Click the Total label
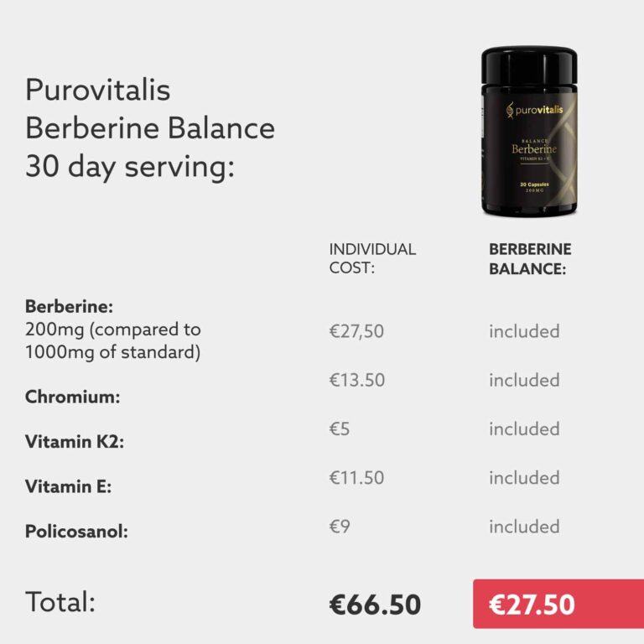The height and width of the screenshot is (644, 644). click(60, 601)
